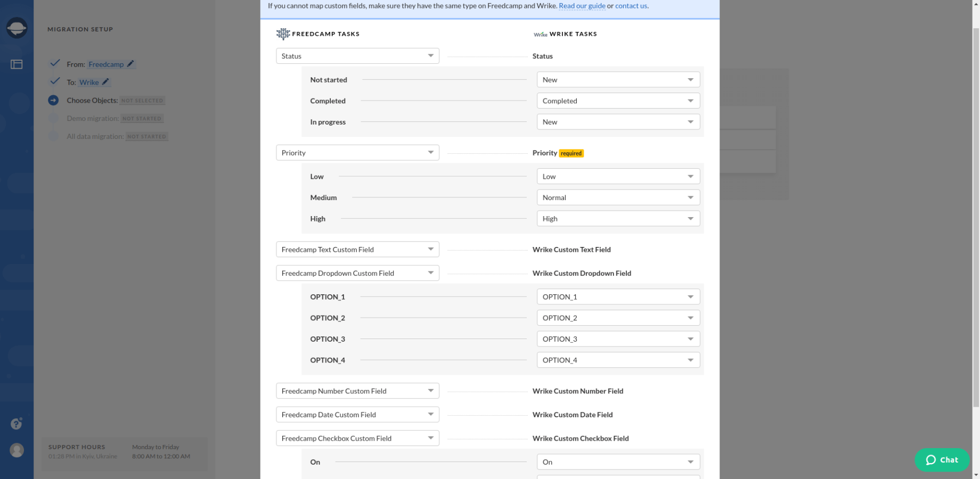The height and width of the screenshot is (479, 980).
Task: Open the Freedcamp Priority field dropdown
Action: pos(357,153)
